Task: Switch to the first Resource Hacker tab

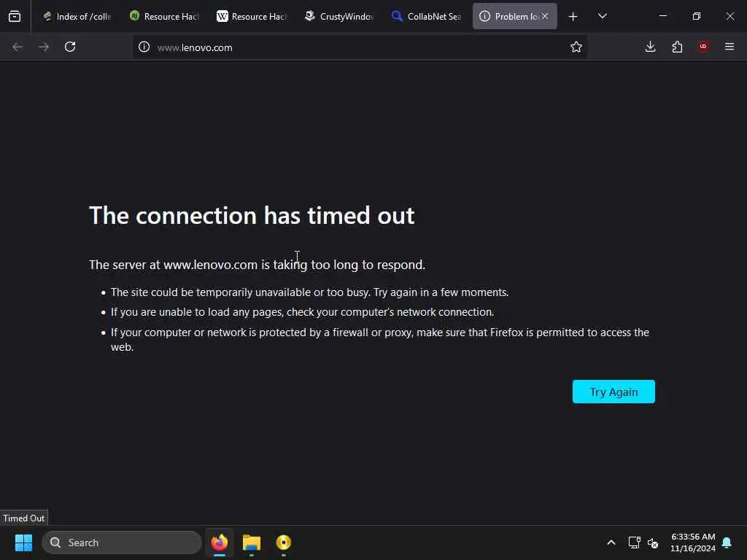Action: point(164,16)
